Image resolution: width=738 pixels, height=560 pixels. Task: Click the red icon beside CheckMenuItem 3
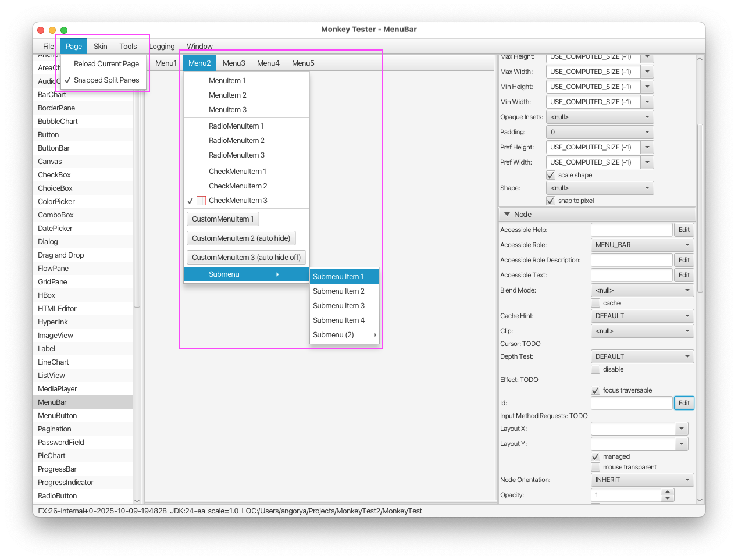(x=201, y=201)
